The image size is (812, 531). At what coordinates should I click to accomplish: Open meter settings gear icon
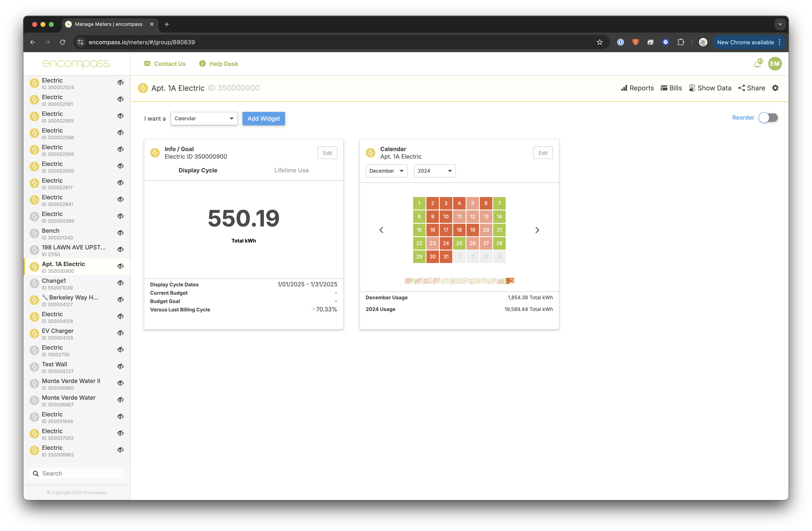click(x=775, y=88)
